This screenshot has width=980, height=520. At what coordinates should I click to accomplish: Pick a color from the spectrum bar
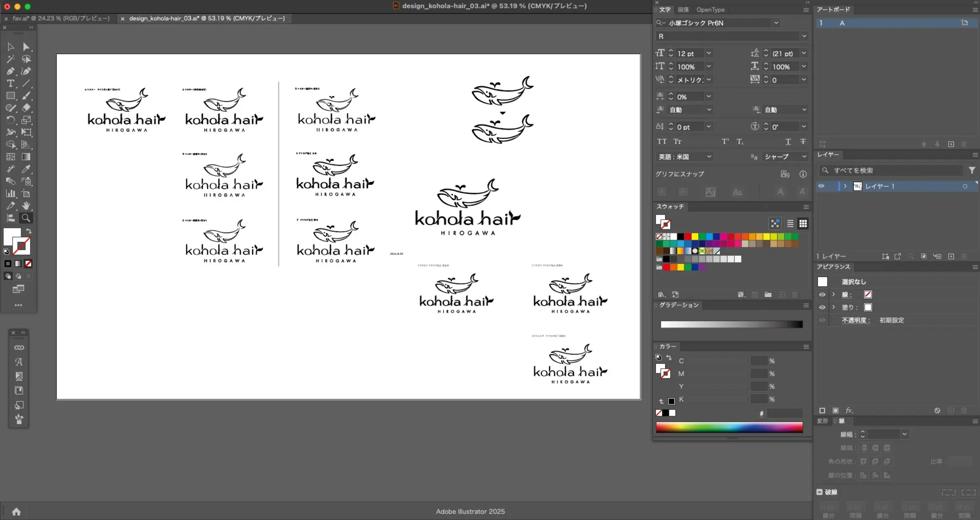729,427
